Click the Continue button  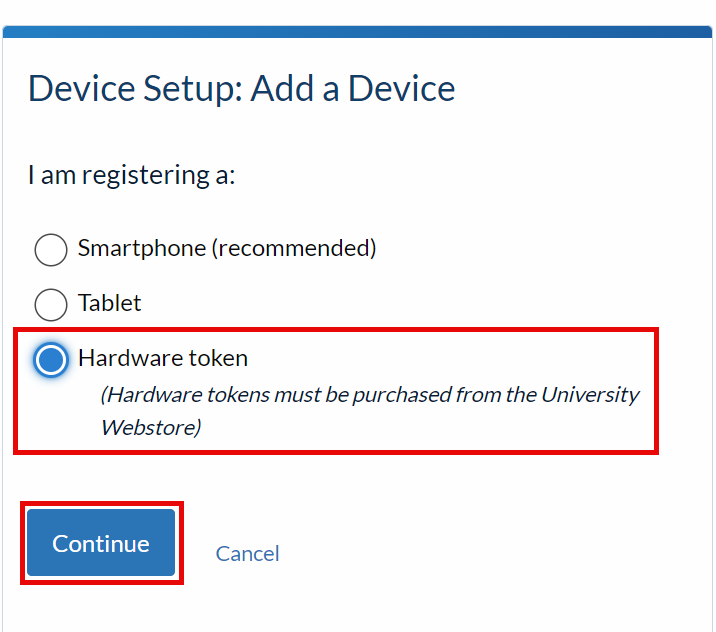click(101, 542)
